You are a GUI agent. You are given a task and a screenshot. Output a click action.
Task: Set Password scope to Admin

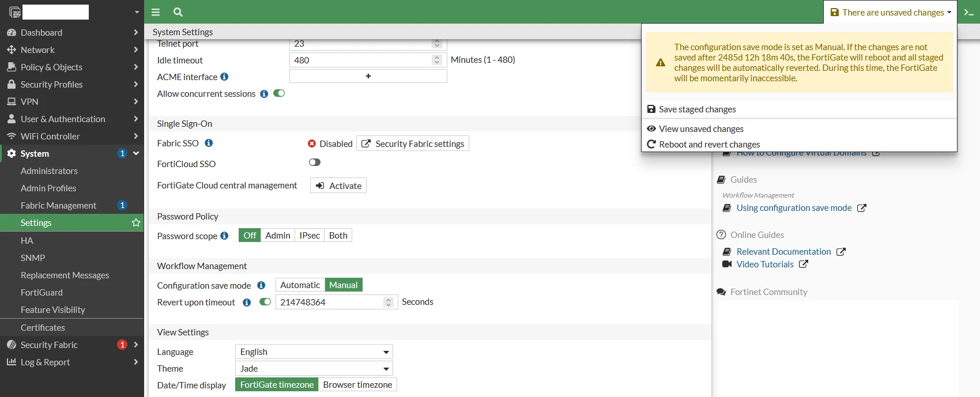pos(278,236)
